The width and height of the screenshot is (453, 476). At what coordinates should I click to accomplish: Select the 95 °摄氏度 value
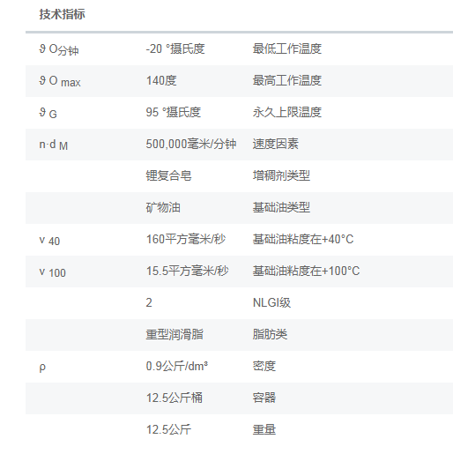tap(174, 112)
